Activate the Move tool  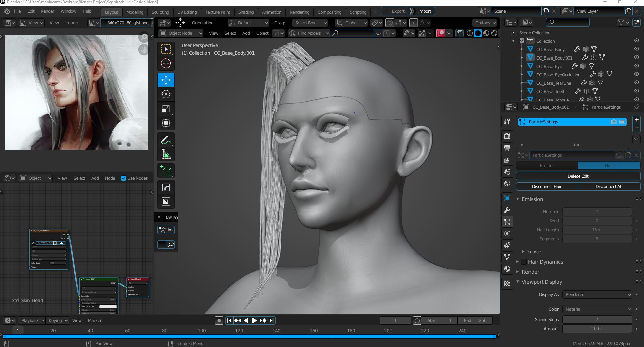click(x=166, y=80)
